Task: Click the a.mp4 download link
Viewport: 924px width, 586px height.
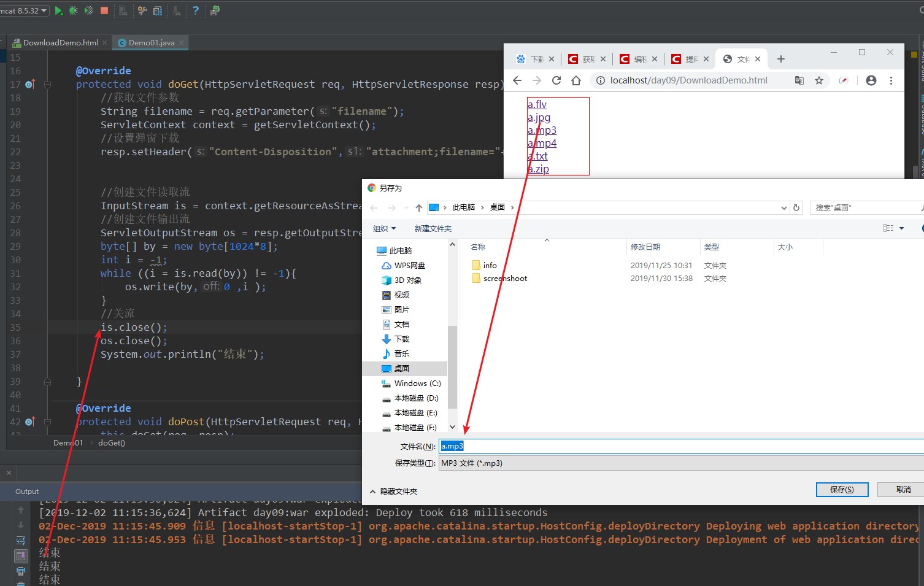Action: 542,143
